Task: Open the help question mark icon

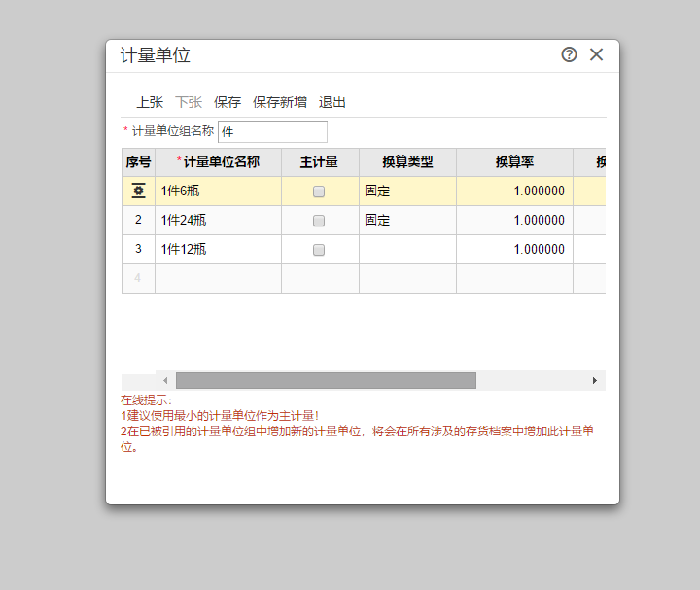Action: tap(569, 54)
